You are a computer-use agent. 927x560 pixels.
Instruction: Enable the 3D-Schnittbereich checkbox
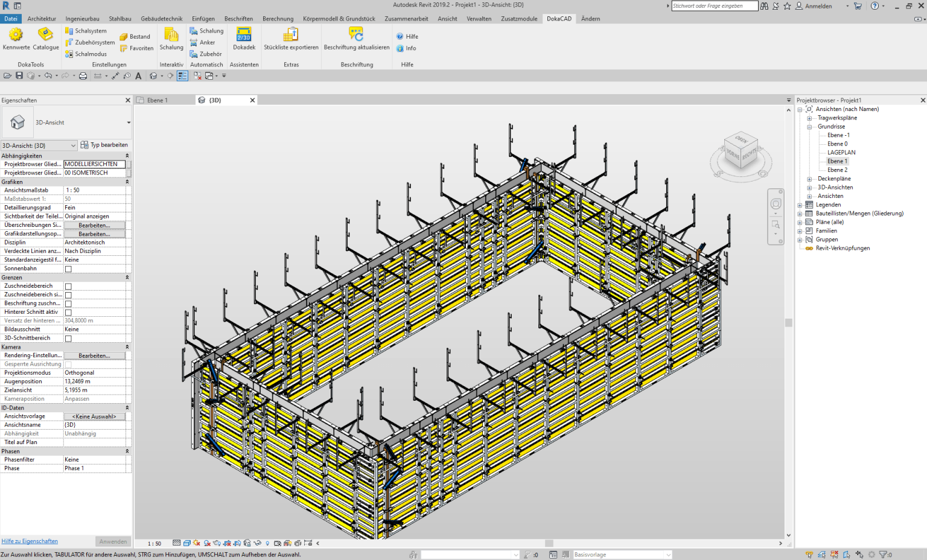[68, 339]
